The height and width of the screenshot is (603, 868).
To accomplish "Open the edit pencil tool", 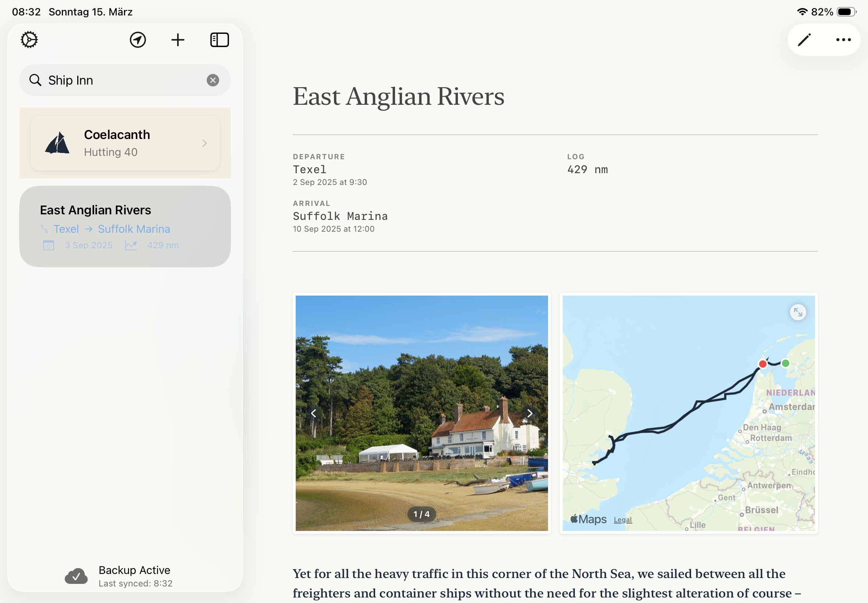I will 804,39.
